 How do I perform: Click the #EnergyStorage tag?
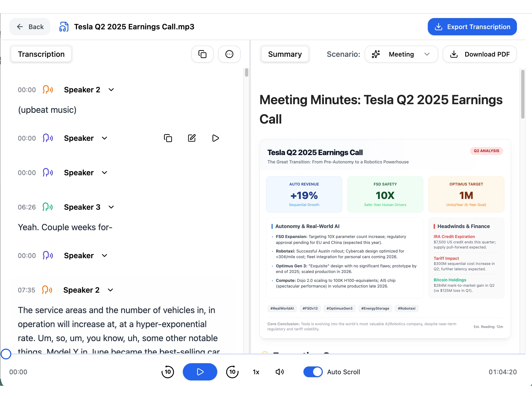pos(375,308)
